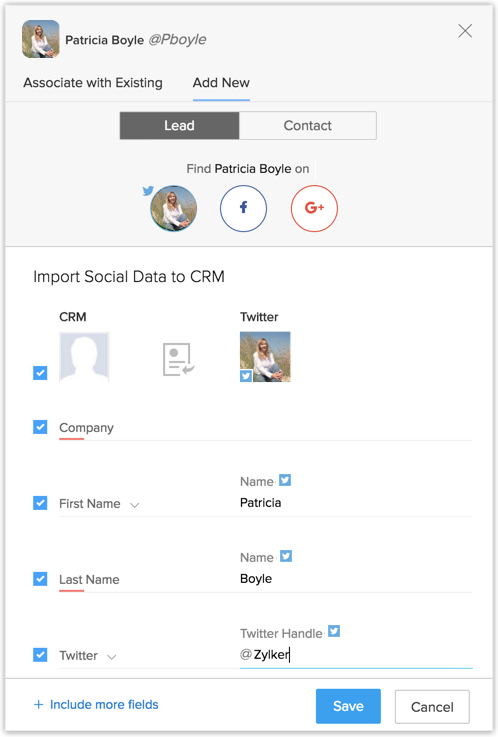This screenshot has width=498, height=737.
Task: Switch to Associate with Existing tab
Action: coord(93,83)
